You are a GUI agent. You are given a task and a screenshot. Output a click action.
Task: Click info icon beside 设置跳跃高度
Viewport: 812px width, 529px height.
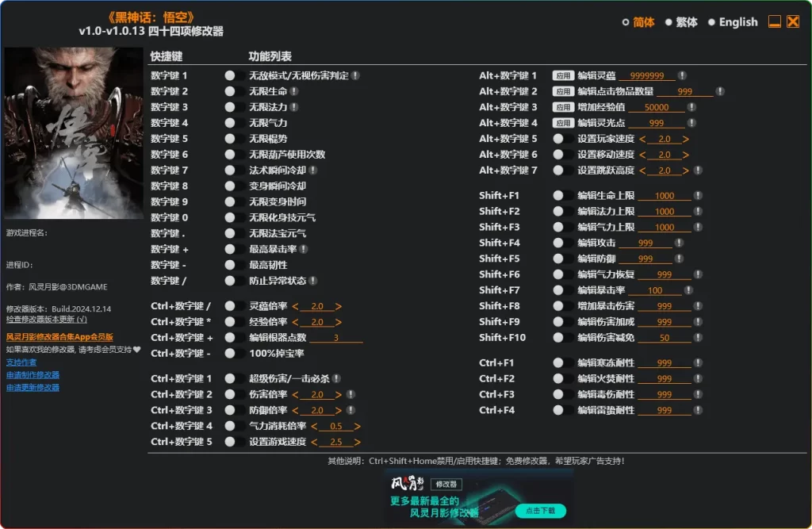point(698,170)
